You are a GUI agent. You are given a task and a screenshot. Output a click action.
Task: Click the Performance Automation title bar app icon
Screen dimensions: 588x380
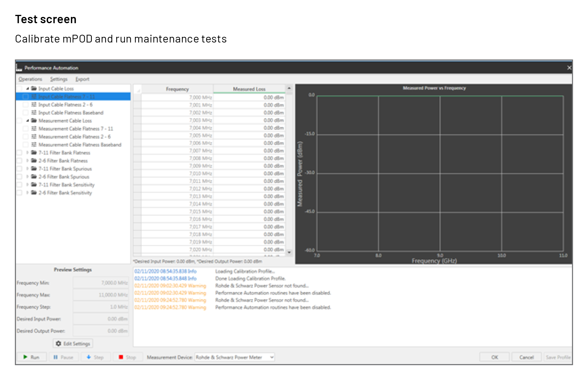[x=19, y=68]
